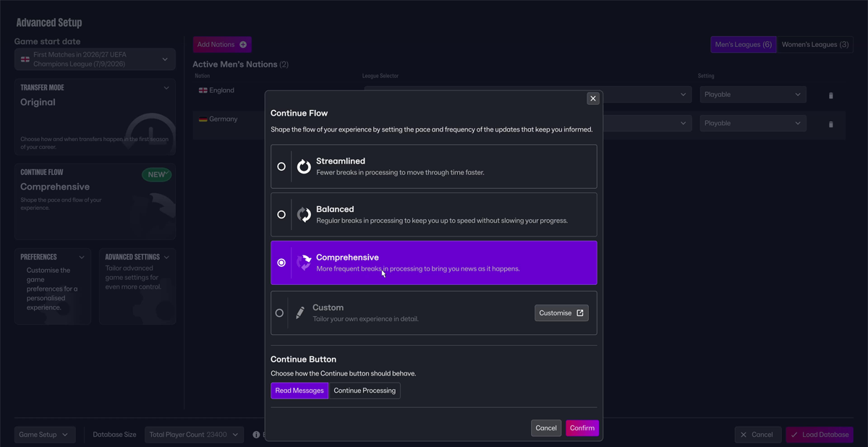Viewport: 868px width, 447px height.
Task: Select the Streamlined radio button
Action: pos(281,166)
